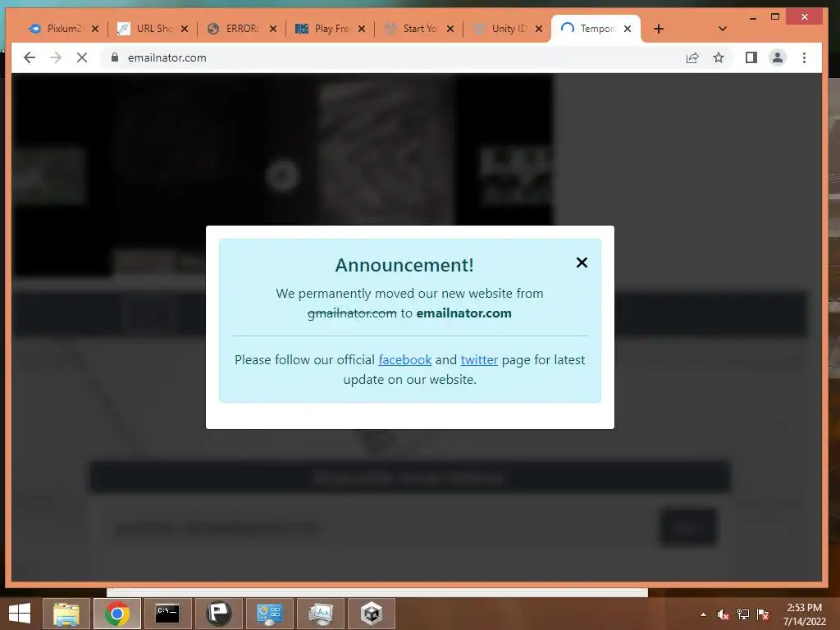The height and width of the screenshot is (630, 840).
Task: Close the Pixlum tab
Action: [x=95, y=29]
